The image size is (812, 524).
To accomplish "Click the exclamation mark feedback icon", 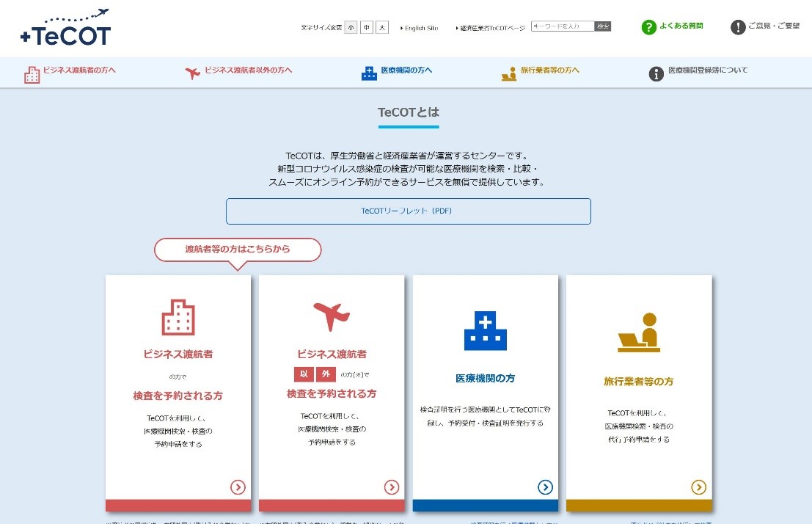I will click(x=738, y=27).
